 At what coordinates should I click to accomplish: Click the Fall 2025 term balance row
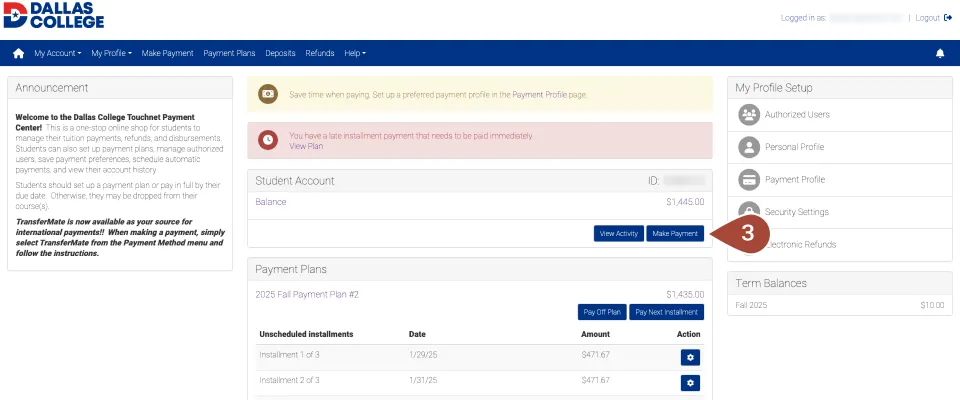coord(839,305)
